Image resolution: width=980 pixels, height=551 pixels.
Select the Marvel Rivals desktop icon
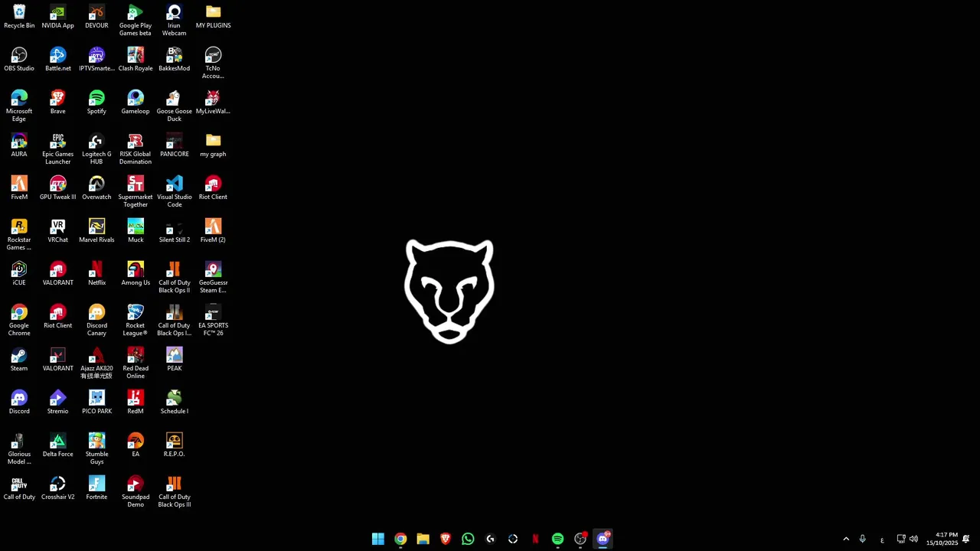(96, 231)
